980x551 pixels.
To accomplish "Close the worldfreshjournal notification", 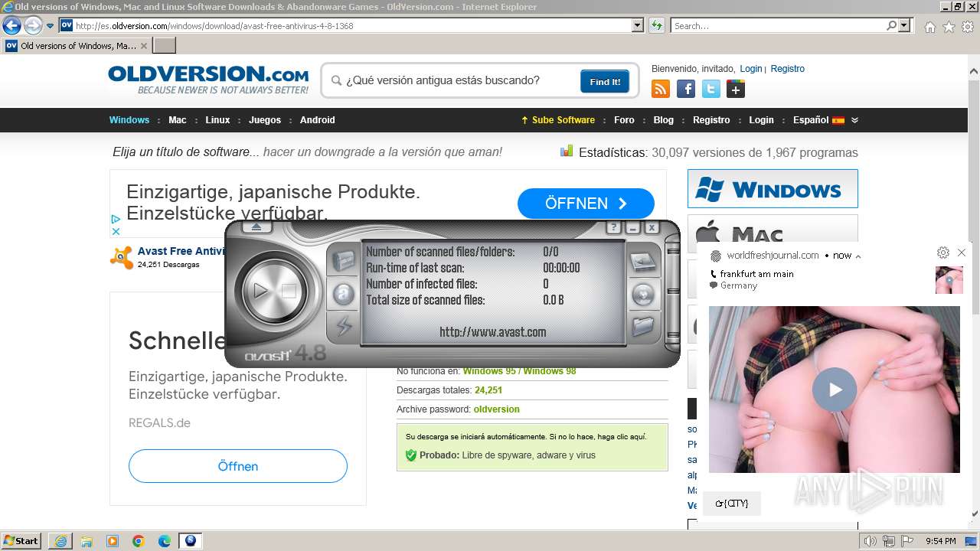I will (x=962, y=253).
